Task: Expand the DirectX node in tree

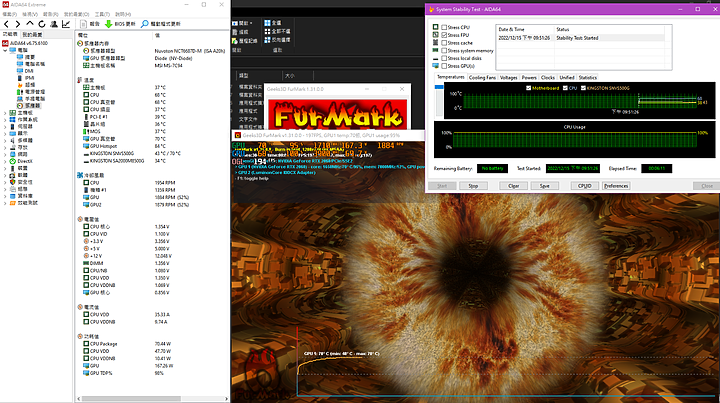Action: click(x=5, y=161)
